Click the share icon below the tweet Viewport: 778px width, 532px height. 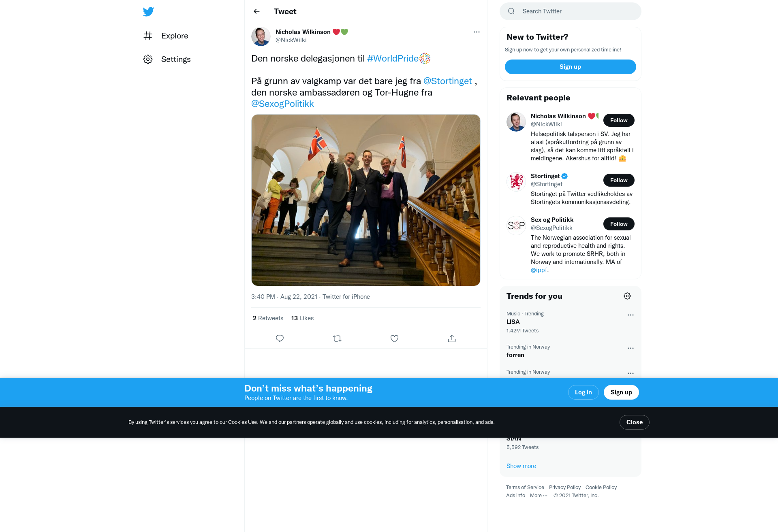click(452, 338)
